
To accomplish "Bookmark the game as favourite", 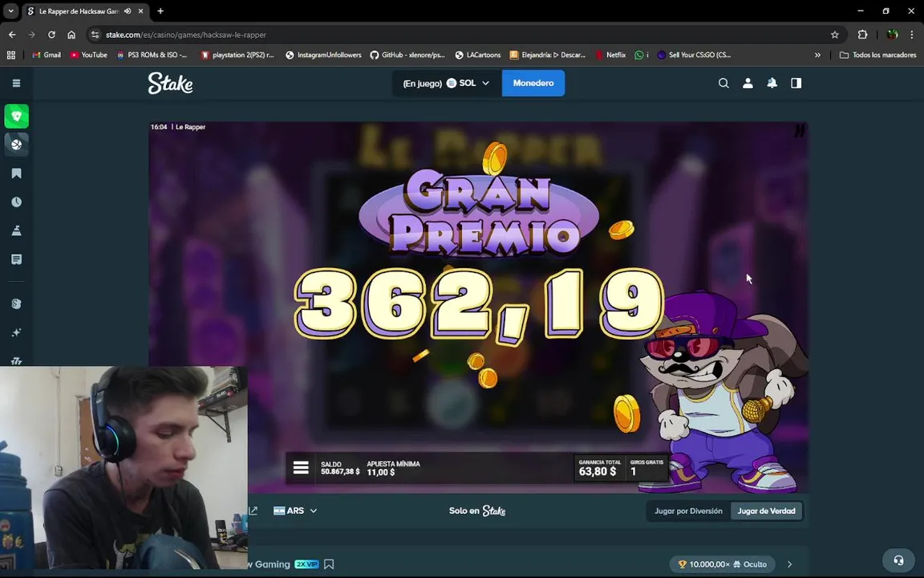I will (x=329, y=564).
